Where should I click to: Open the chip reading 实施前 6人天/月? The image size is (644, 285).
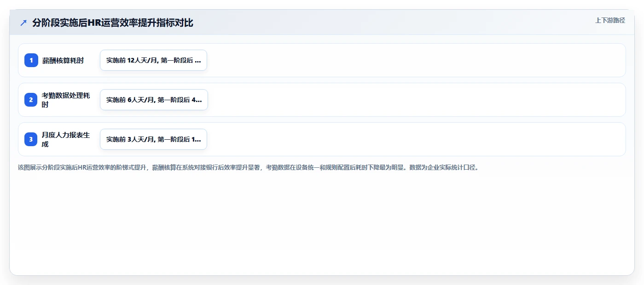154,100
